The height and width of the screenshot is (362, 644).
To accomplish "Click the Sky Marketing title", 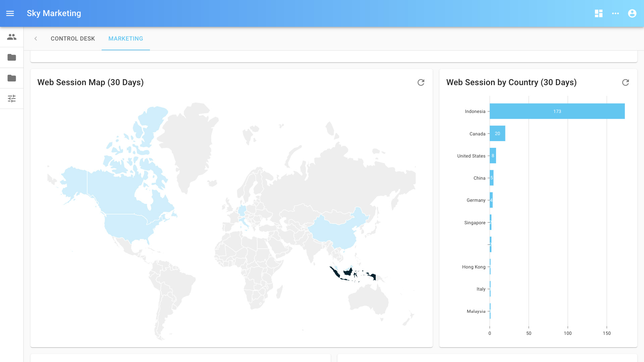I will coord(54,13).
